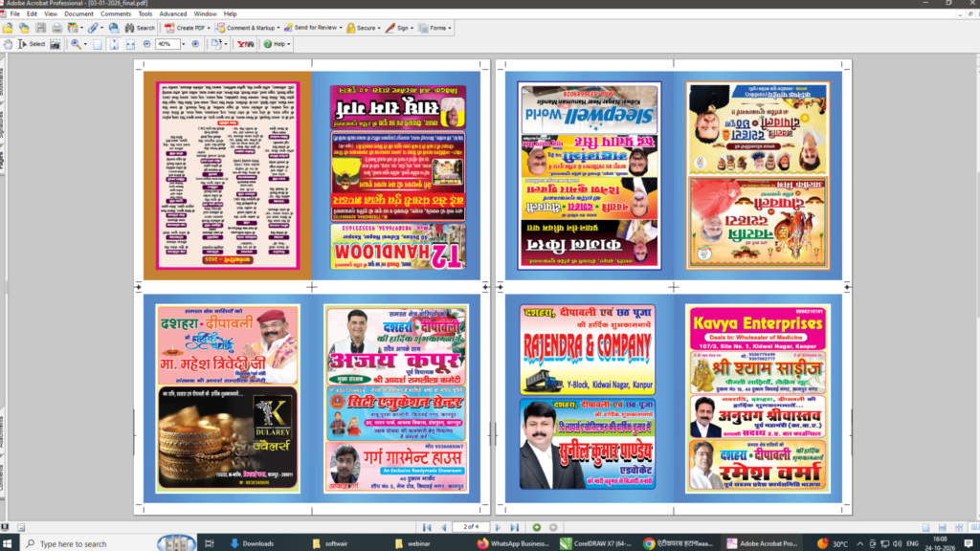This screenshot has height=551, width=980.
Task: Jump to the last page
Action: point(514,528)
